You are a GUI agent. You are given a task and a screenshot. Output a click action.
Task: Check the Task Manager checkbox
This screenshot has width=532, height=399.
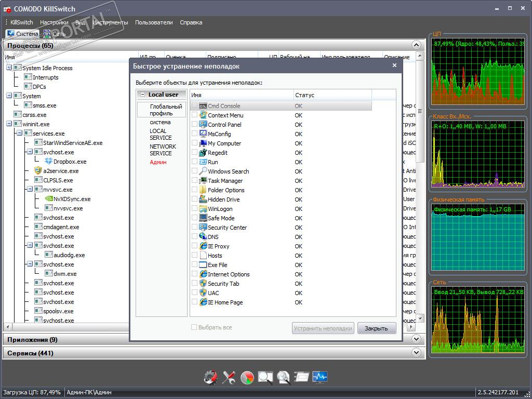(x=194, y=181)
